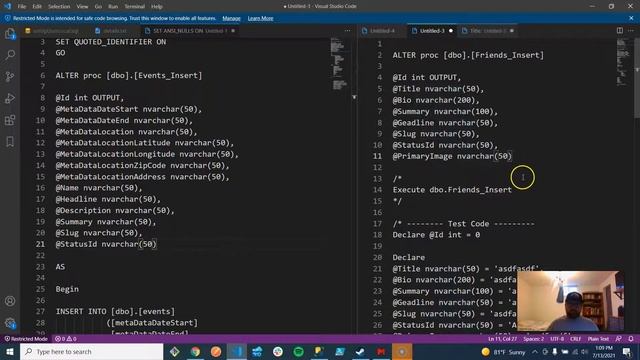The height and width of the screenshot is (360, 640).
Task: Open Google Chrome from the taskbar
Action: click(196, 351)
